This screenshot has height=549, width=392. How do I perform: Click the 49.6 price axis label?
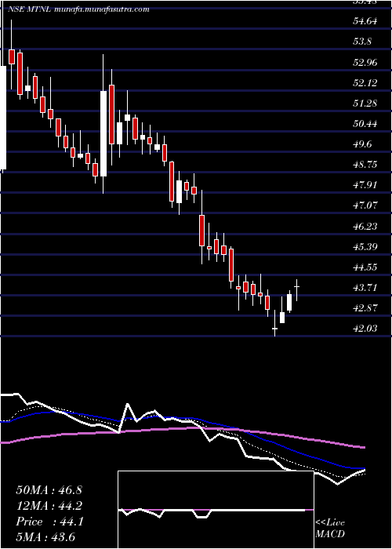point(361,144)
